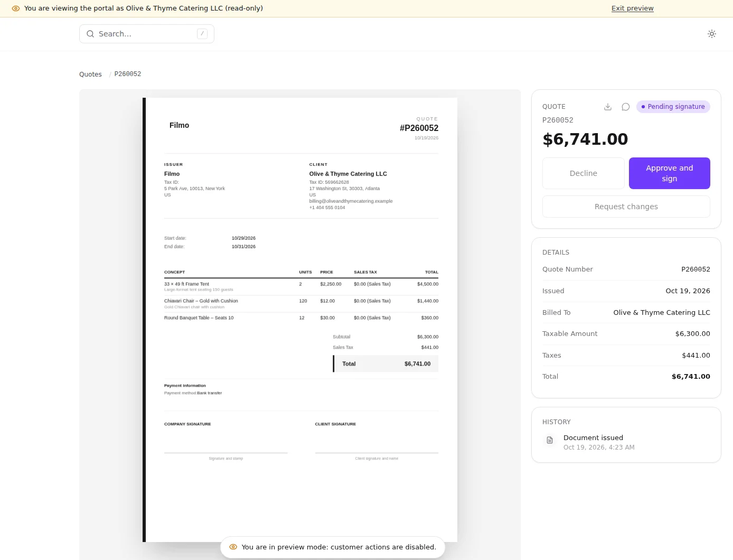Click 33 × 49 ft Frame Tent line item
Viewport: 733px width, 560px height.
[186, 284]
